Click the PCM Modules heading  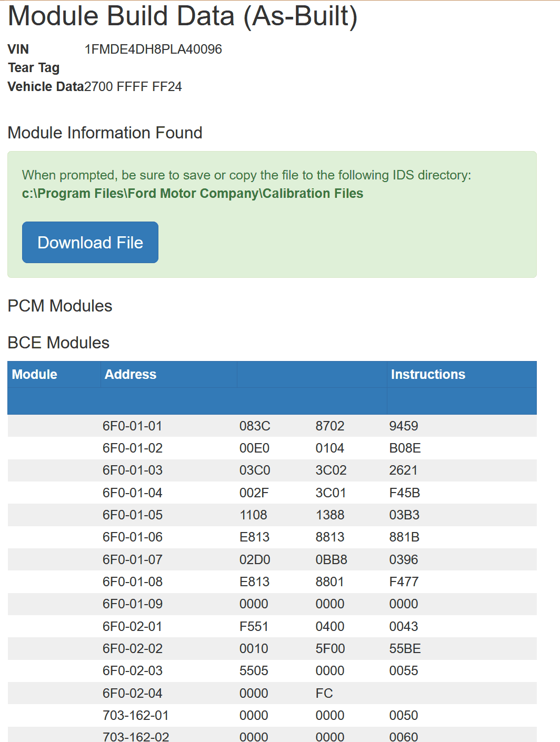(60, 306)
